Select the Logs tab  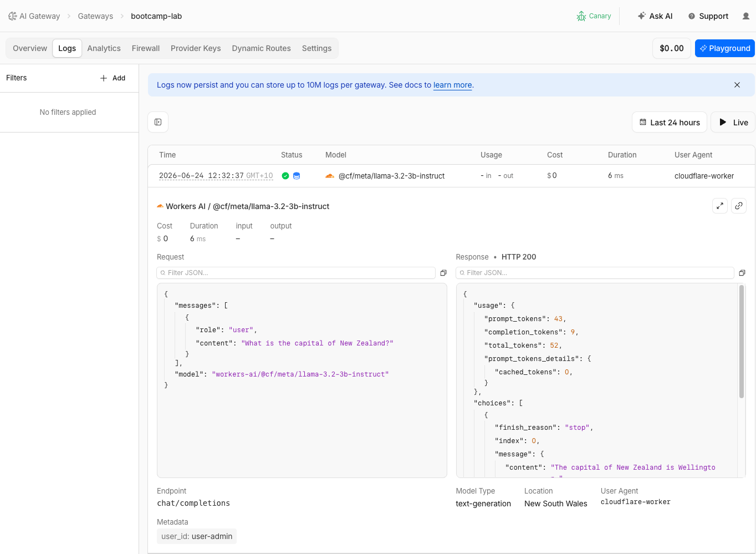(67, 48)
